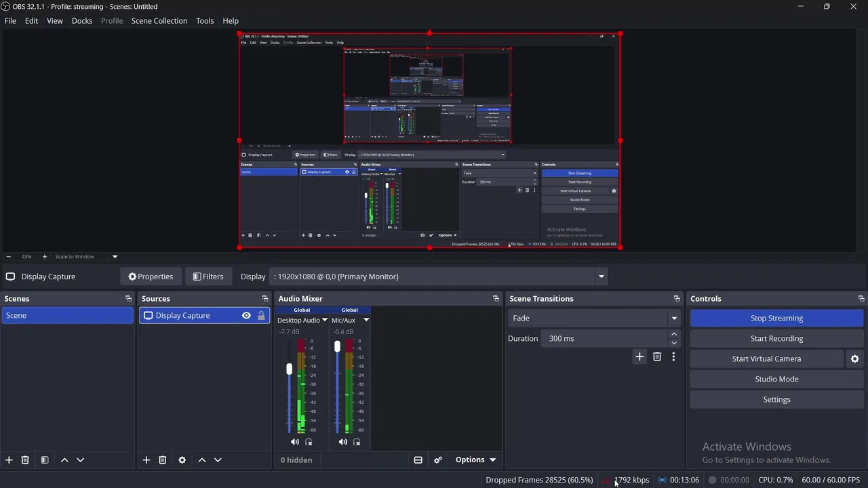Toggle Desktop Audio monitoring headphone icon

click(x=309, y=442)
